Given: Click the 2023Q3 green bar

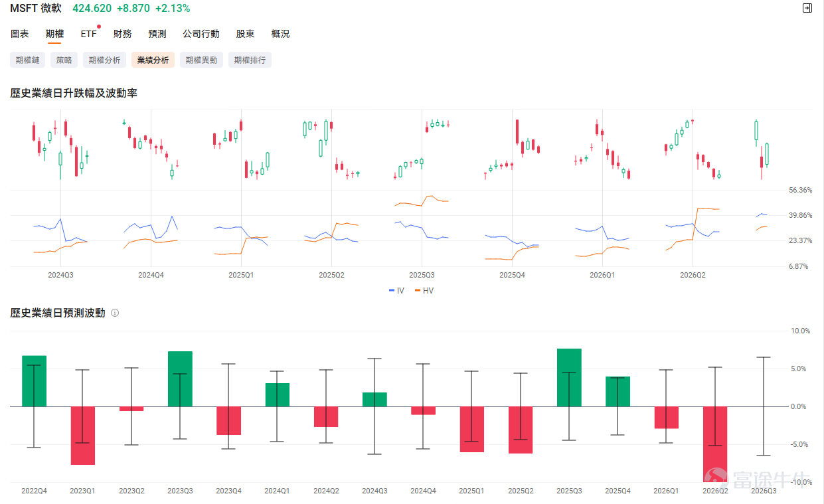Looking at the screenshot, I should [x=180, y=379].
